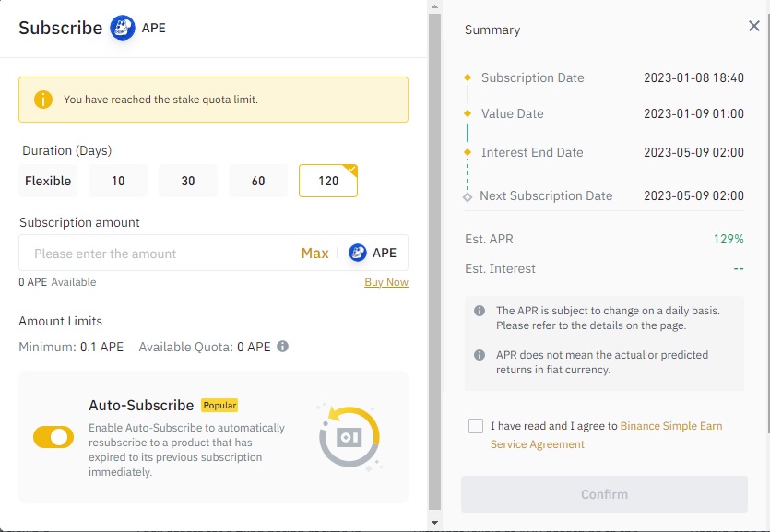The image size is (770, 532).
Task: Turn off the Auto-Subscribe switch
Action: point(53,437)
